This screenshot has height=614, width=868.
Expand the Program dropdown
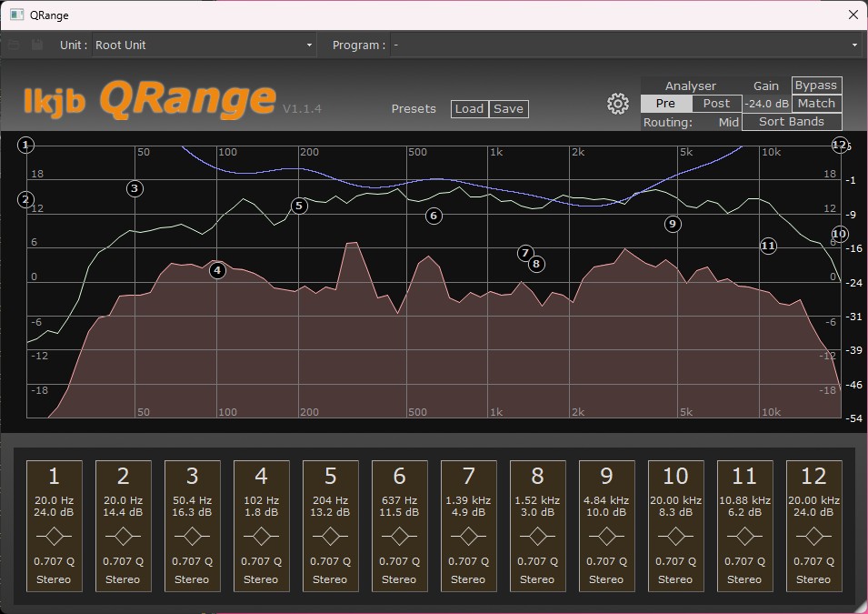(625, 45)
